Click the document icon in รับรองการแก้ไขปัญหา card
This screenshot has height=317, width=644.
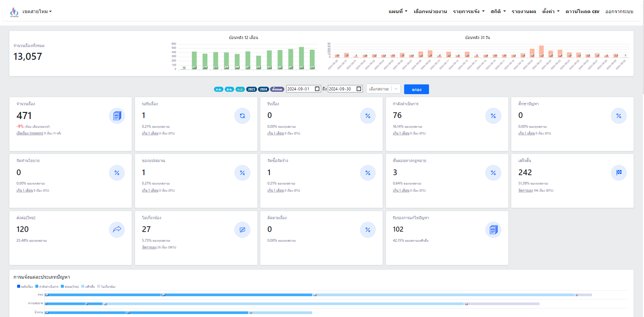[x=493, y=230]
